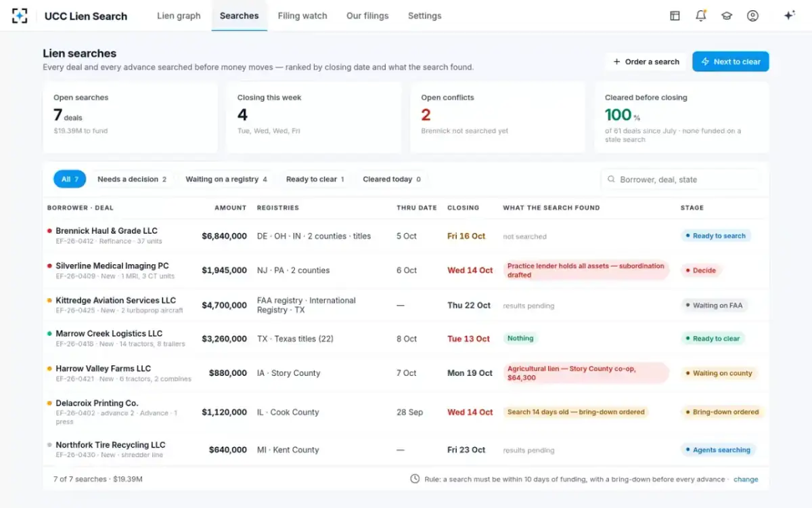Select the Ready to clear filter chip

(315, 179)
